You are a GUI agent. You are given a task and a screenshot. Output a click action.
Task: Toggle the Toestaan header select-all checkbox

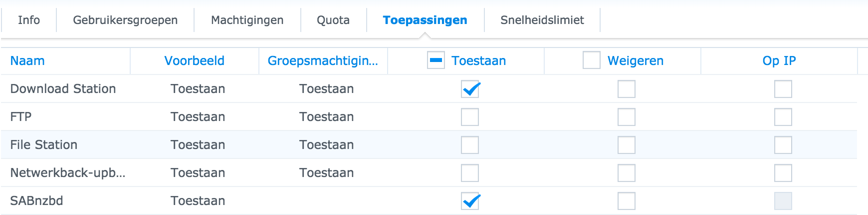(x=436, y=60)
